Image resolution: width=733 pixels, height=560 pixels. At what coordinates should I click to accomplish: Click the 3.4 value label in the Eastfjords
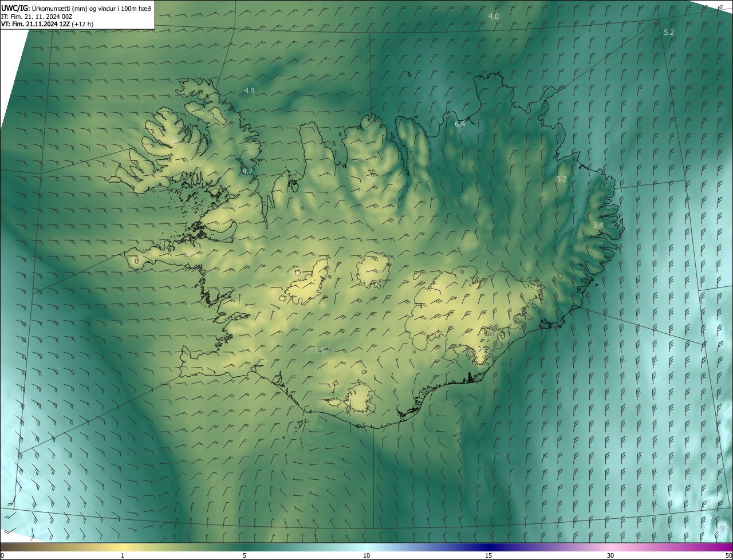click(x=598, y=226)
